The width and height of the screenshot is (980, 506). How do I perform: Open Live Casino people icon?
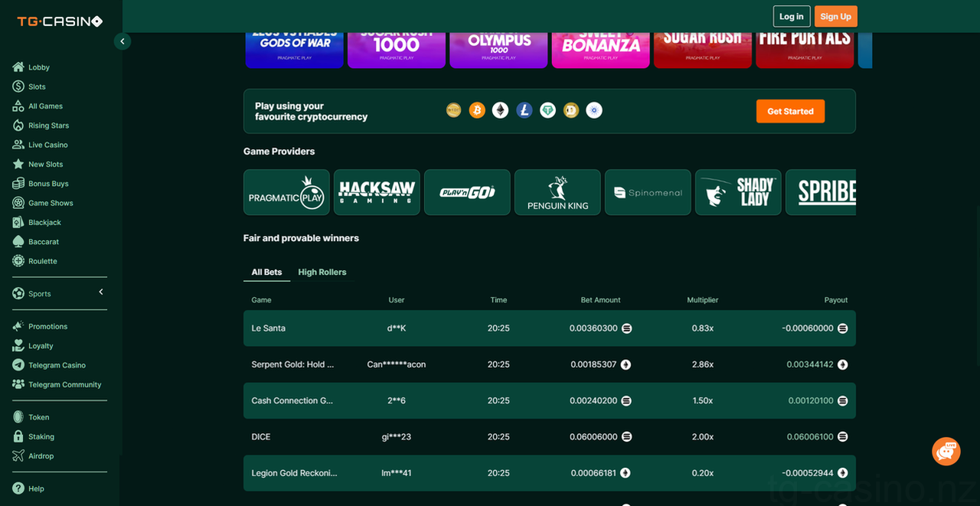[x=18, y=145]
